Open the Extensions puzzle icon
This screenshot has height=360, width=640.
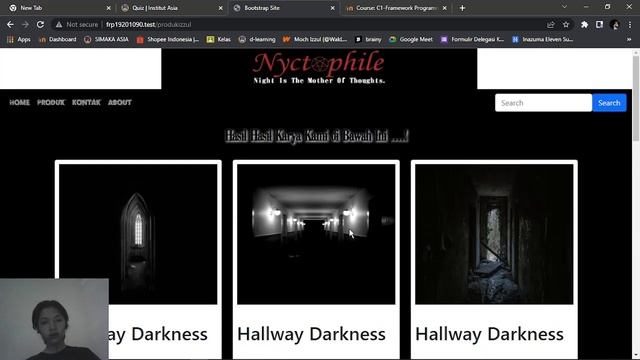point(584,24)
